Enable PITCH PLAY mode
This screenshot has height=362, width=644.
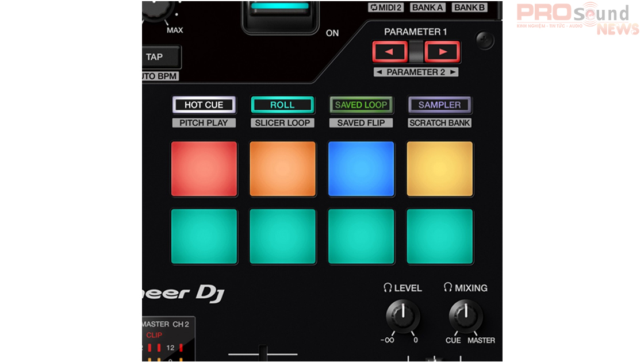point(204,122)
